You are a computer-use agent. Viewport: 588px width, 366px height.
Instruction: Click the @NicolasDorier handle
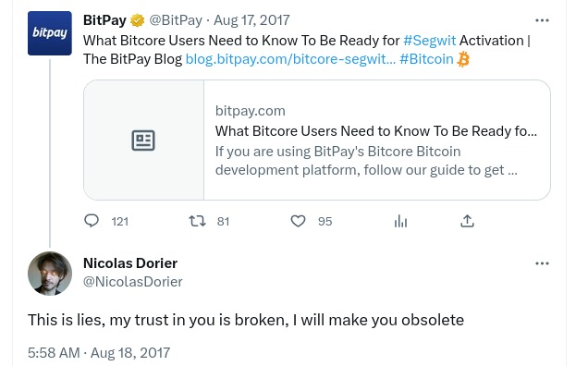(x=133, y=282)
